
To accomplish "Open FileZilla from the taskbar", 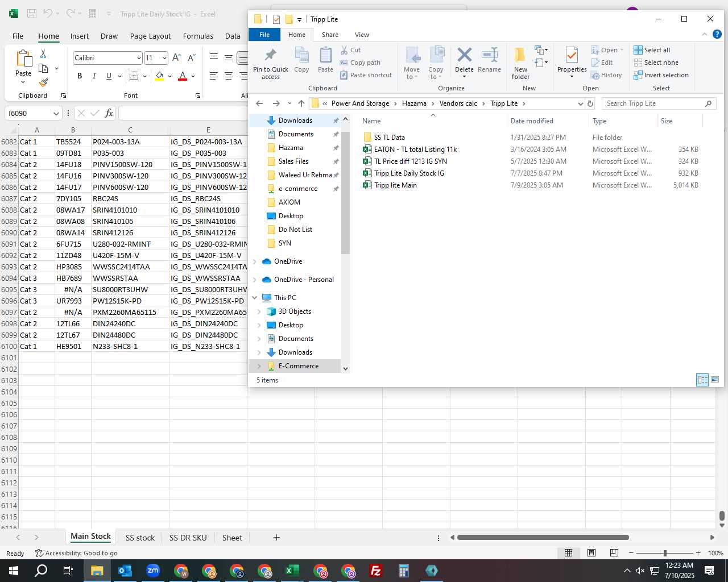I will click(375, 571).
